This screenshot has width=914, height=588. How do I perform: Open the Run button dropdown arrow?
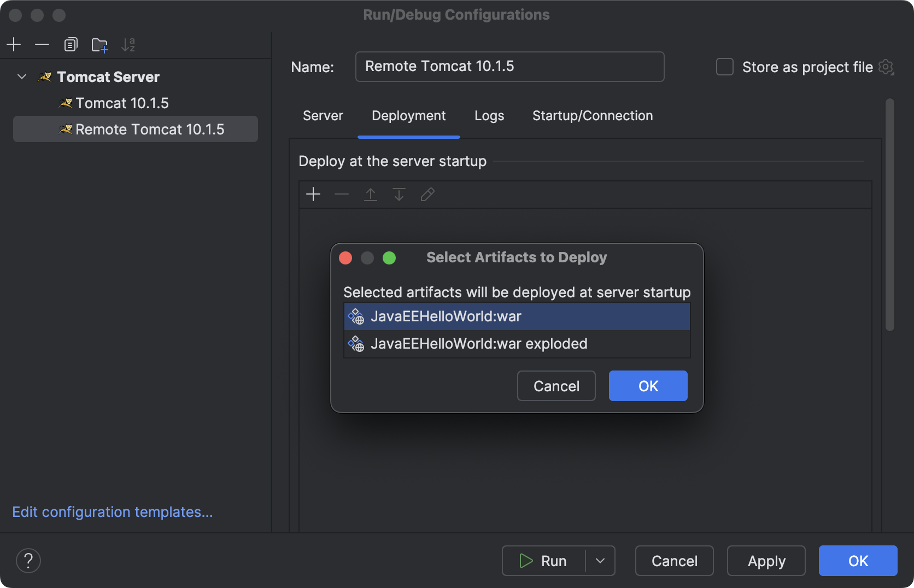coord(600,561)
